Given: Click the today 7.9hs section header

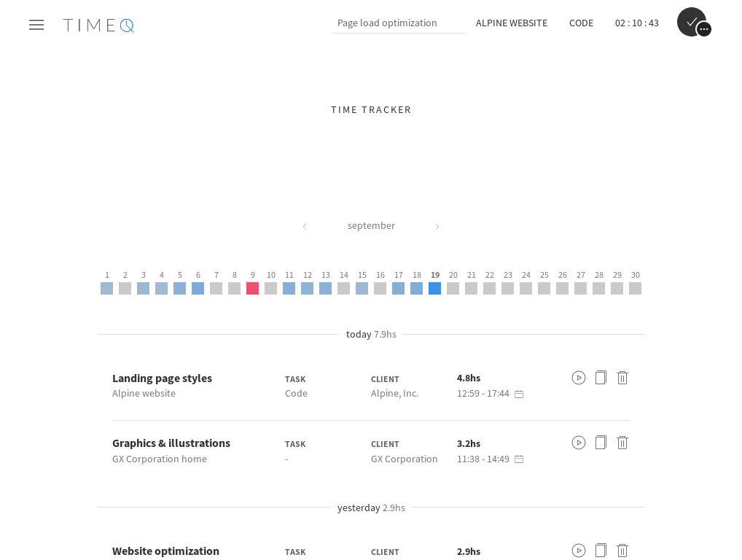Looking at the screenshot, I should 371,334.
